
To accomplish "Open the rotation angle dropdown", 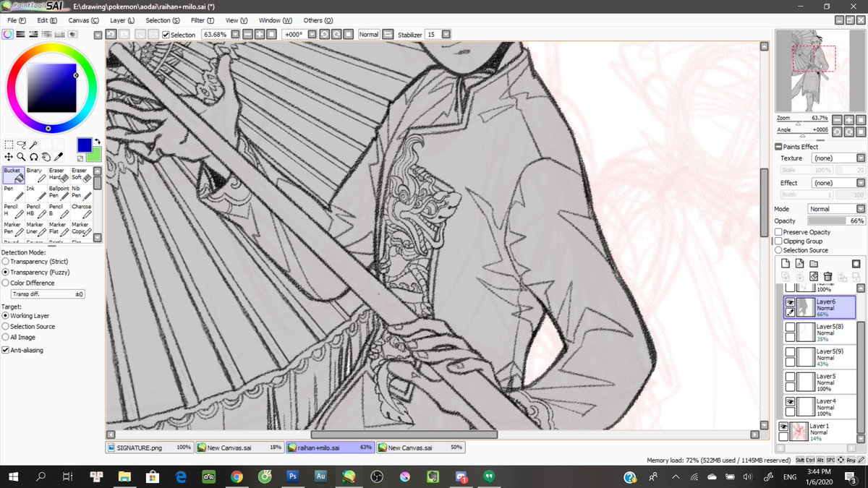I will (x=311, y=34).
